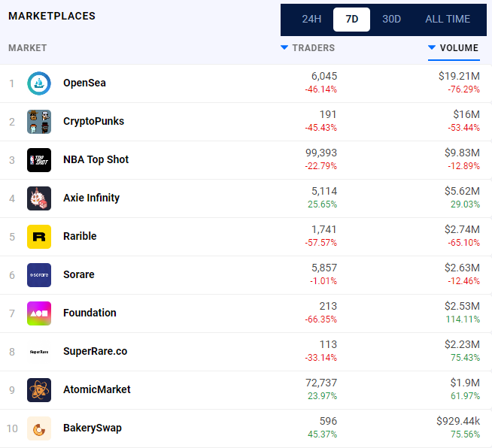Click Foundation's 114.11% volume change
The height and width of the screenshot is (448, 492).
click(x=463, y=319)
